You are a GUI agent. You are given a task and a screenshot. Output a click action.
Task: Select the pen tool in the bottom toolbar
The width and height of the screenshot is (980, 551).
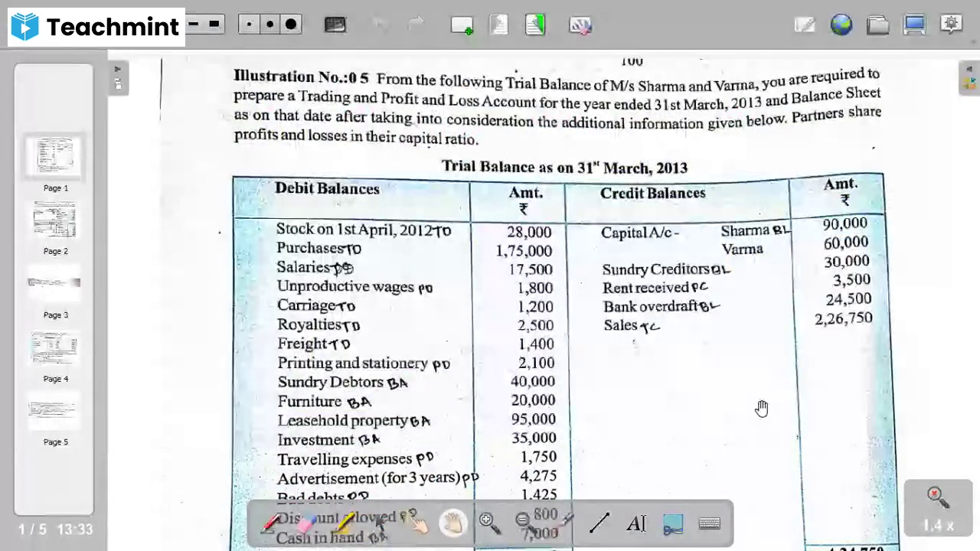(269, 523)
